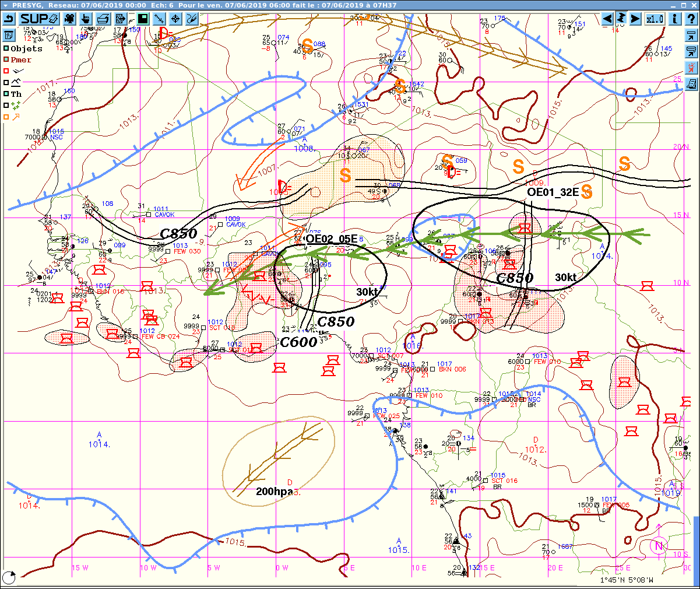Go to previous time step arrow
Screen dimensions: 700x589
coord(607,19)
